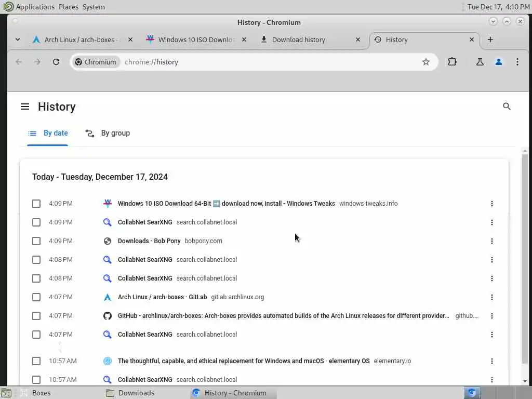Check the first 4:09 PM CollabNet SearXNG checkbox
Viewport: 532px width, 399px height.
pyautogui.click(x=36, y=222)
